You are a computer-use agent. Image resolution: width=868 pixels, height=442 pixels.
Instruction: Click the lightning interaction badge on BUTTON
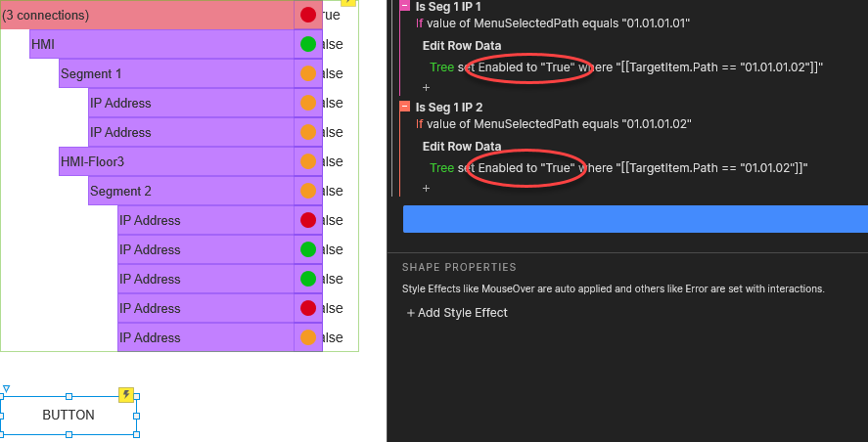(x=127, y=394)
